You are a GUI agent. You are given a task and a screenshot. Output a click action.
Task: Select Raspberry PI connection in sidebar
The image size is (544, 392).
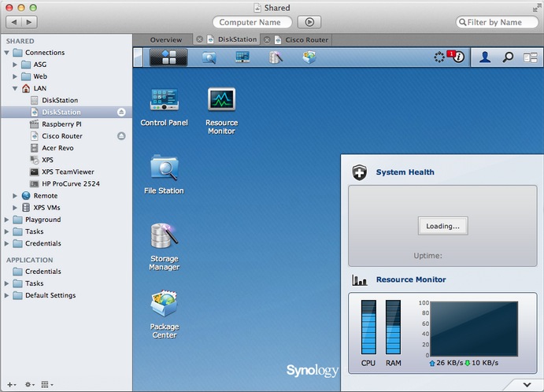click(61, 124)
